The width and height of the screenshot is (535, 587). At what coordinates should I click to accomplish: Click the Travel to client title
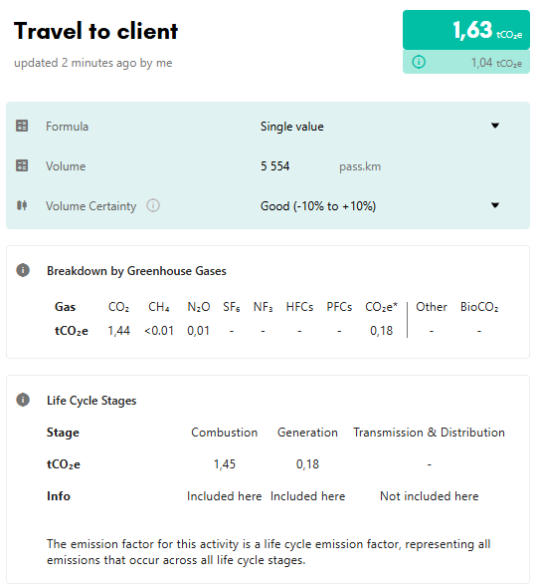pyautogui.click(x=96, y=31)
